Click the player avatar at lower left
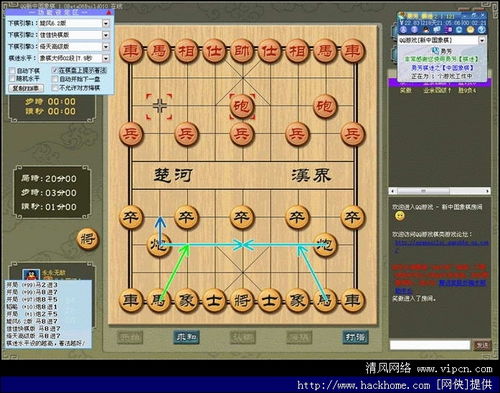This screenshot has height=393, width=500. coord(31,275)
